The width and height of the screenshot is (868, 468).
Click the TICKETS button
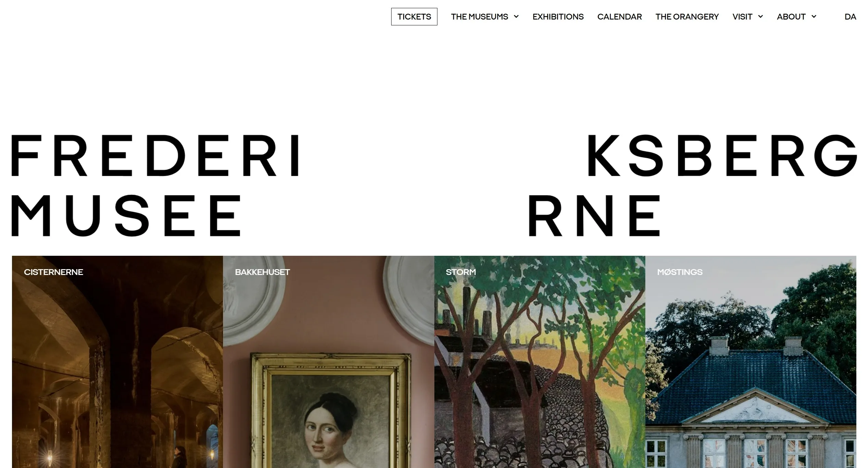coord(414,16)
